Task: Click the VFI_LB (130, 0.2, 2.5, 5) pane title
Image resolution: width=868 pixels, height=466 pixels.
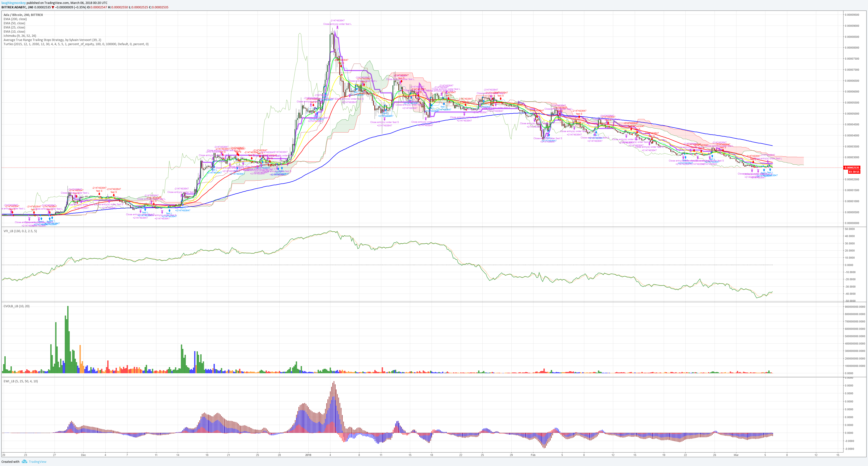Action: 20,231
